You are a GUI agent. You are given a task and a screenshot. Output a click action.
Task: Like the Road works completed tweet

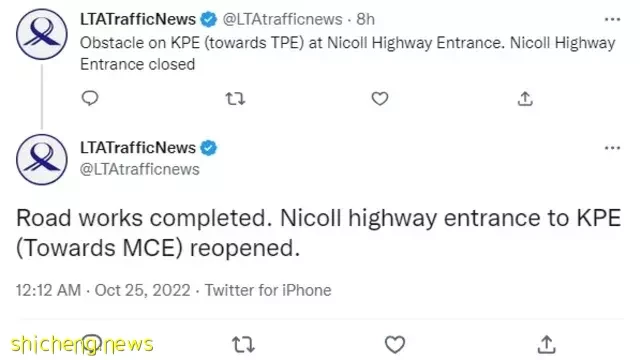tap(395, 344)
